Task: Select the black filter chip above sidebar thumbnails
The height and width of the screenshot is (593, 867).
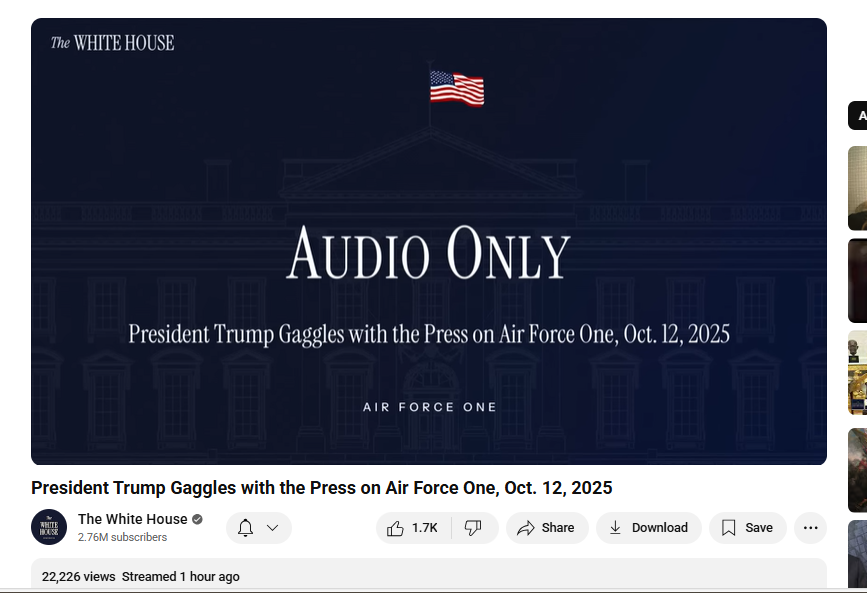Action: pyautogui.click(x=858, y=116)
